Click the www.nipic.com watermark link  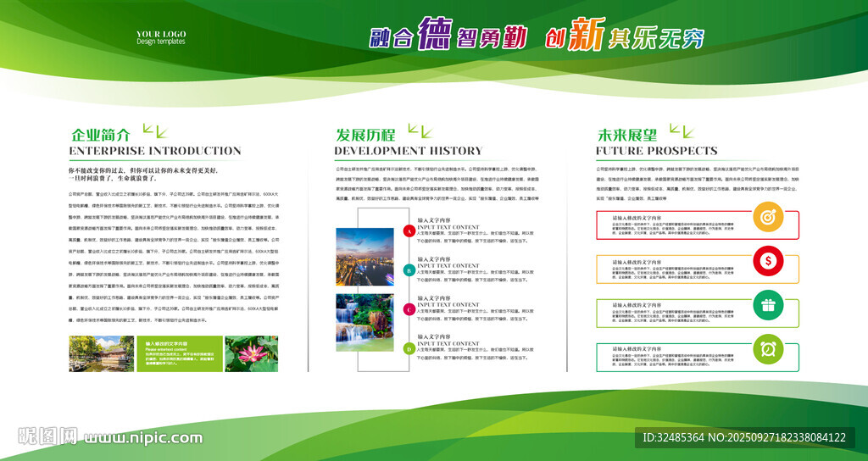[143, 438]
